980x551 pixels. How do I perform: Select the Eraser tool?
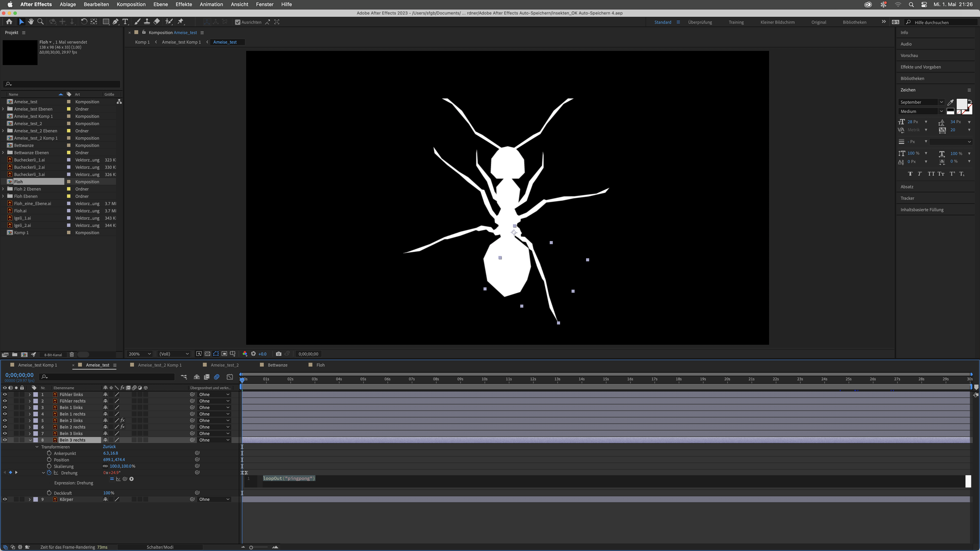coord(157,22)
